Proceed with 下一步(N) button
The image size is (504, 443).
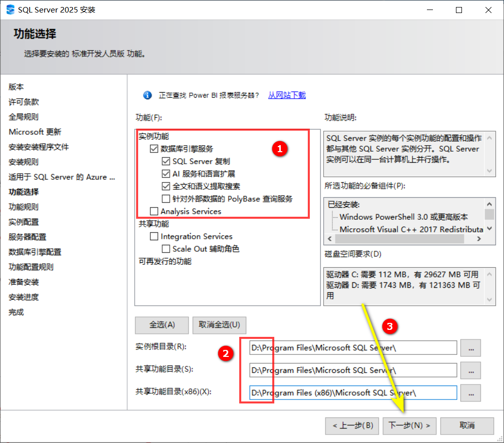[409, 426]
